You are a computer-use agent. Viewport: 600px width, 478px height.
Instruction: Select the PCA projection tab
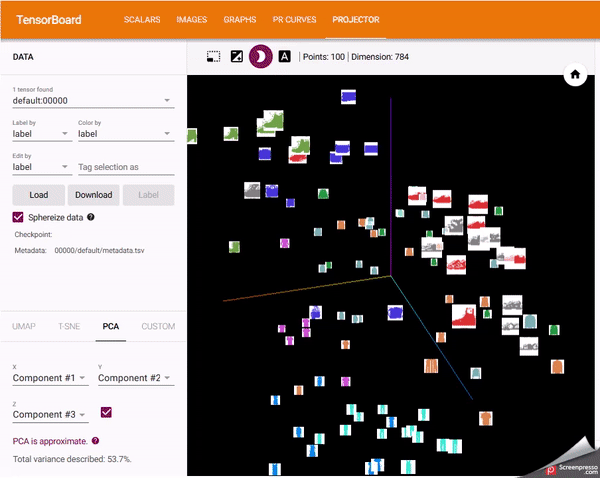(111, 326)
